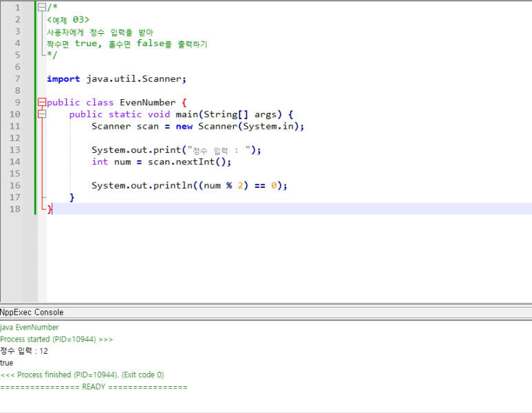532x413 pixels.
Task: Click the comment line '사용자에게 정수 입력을 받아'
Action: 100,32
